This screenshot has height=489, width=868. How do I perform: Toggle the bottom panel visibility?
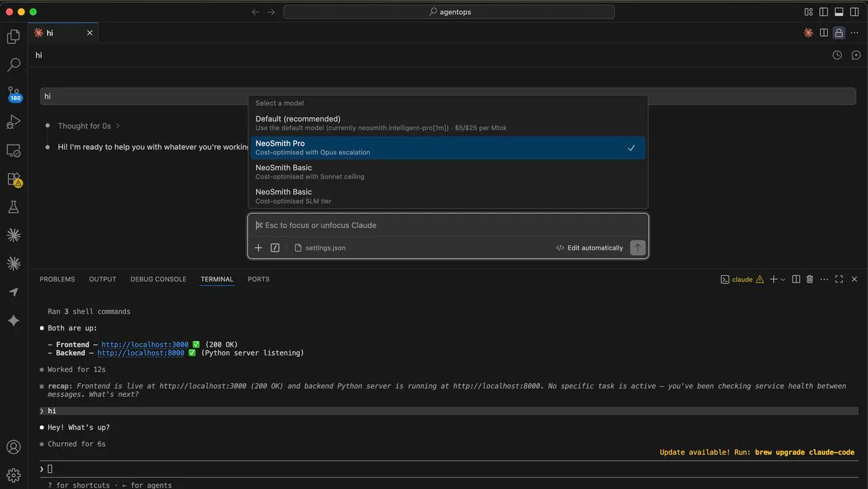point(839,12)
